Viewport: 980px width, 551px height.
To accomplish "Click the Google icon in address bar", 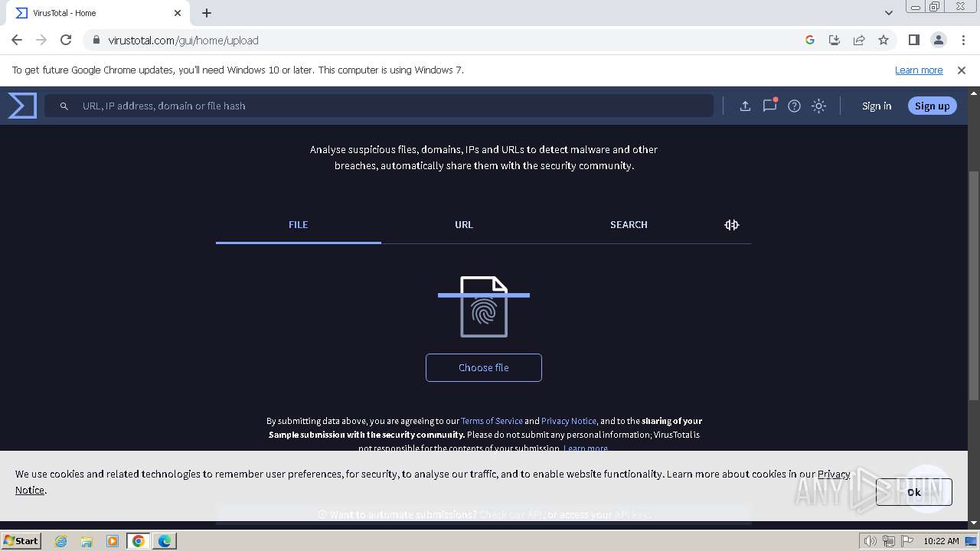I will point(810,40).
